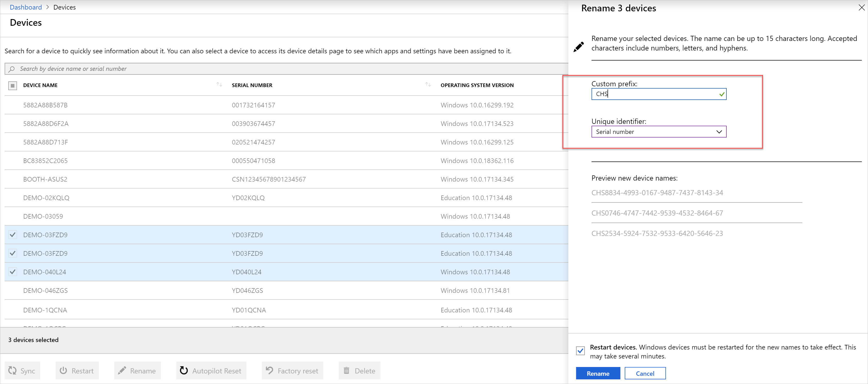Close the Rename 3 devices panel
The image size is (868, 384).
coord(861,8)
